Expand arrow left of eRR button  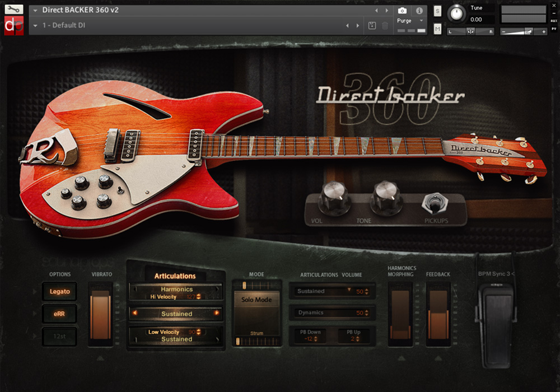coord(35,314)
